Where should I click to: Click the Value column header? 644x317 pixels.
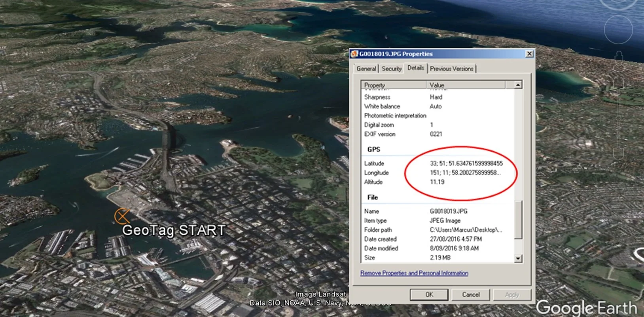(466, 85)
